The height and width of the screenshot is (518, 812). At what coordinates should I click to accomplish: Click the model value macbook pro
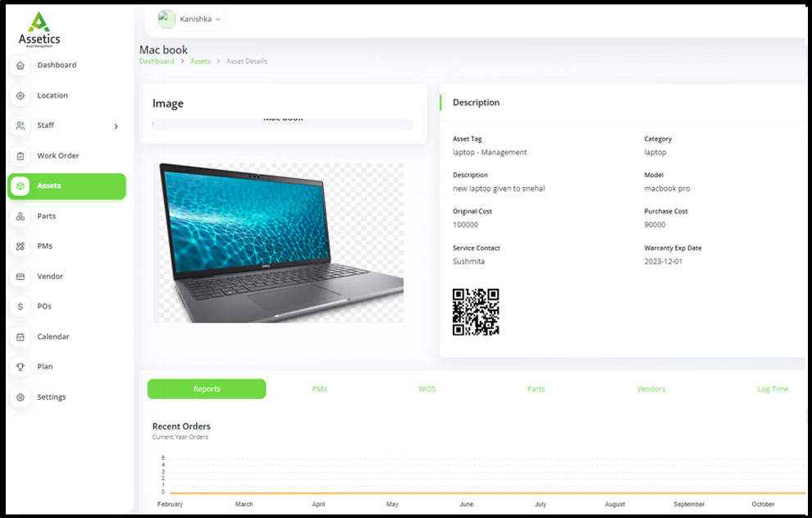(667, 189)
